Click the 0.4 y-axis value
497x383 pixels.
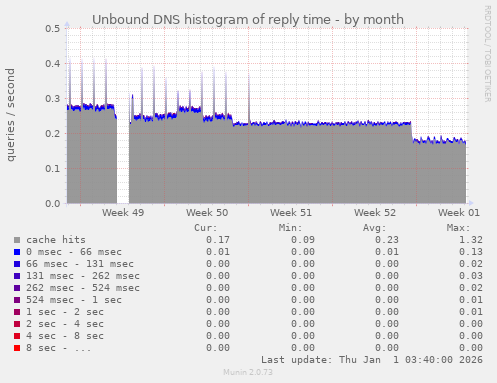point(53,63)
